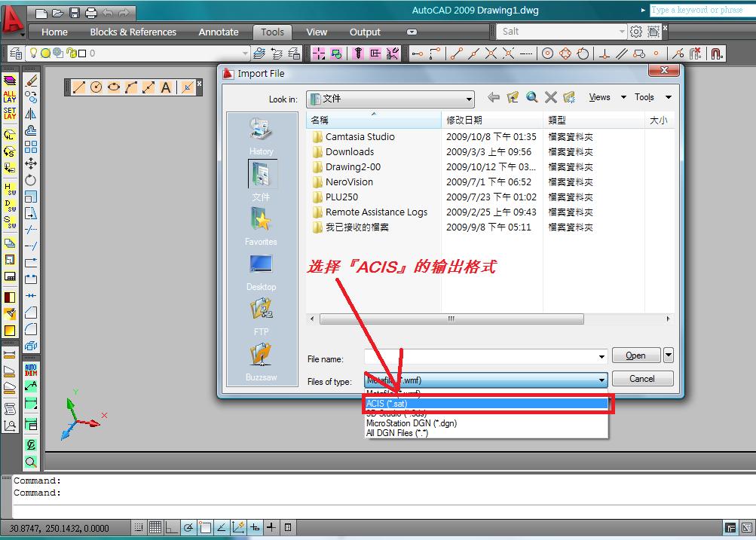Viewport: 756px width, 540px height.
Task: Click the Undo arrow in quick access toolbar
Action: pyautogui.click(x=108, y=13)
